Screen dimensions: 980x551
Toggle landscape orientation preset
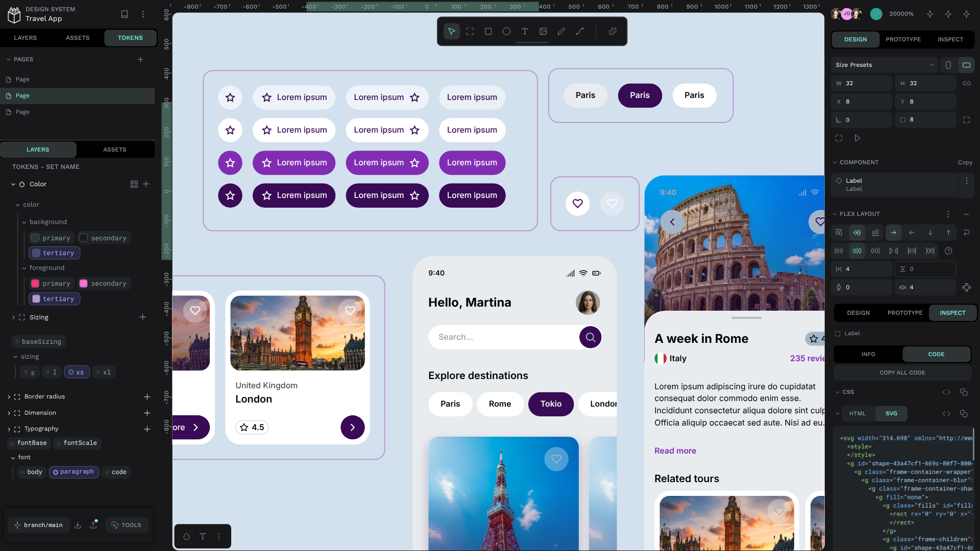(x=967, y=65)
